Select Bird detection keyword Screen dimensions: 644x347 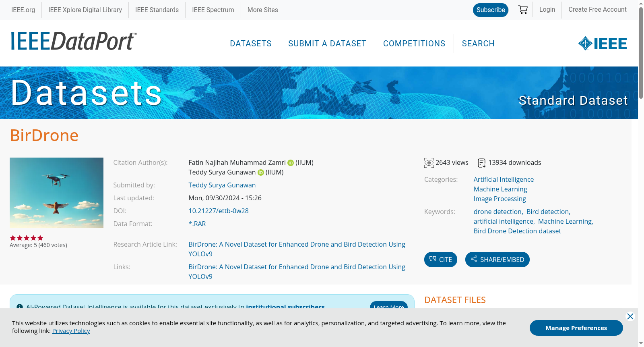(548, 212)
